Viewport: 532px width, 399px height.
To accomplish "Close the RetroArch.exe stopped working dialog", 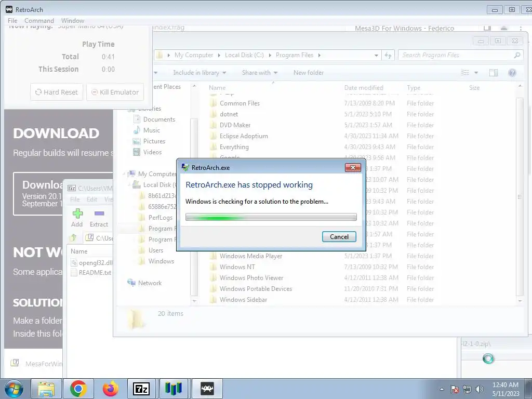I will [353, 167].
